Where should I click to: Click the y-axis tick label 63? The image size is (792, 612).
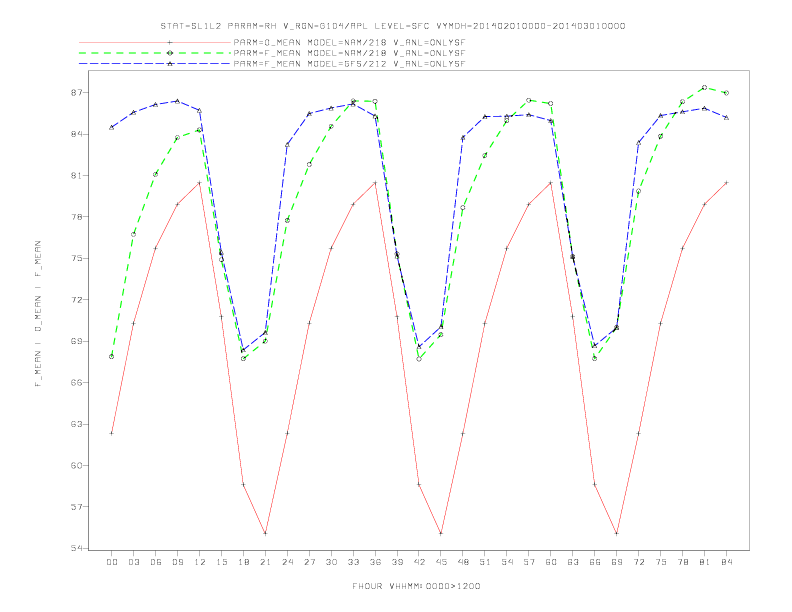[77, 424]
